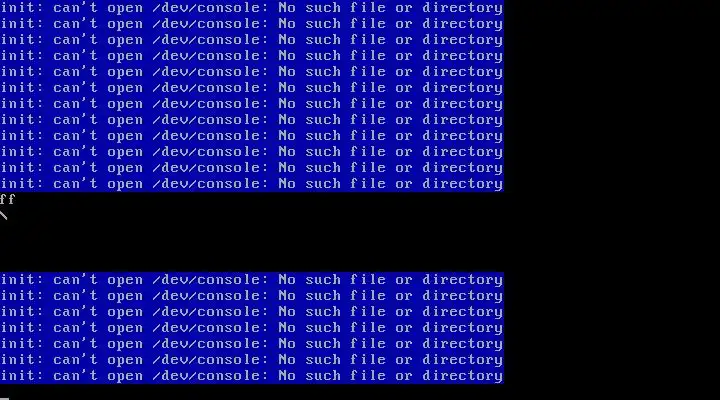Click "open" in the bottommost console line
Viewport: 720px width, 400px height.
pyautogui.click(x=125, y=376)
